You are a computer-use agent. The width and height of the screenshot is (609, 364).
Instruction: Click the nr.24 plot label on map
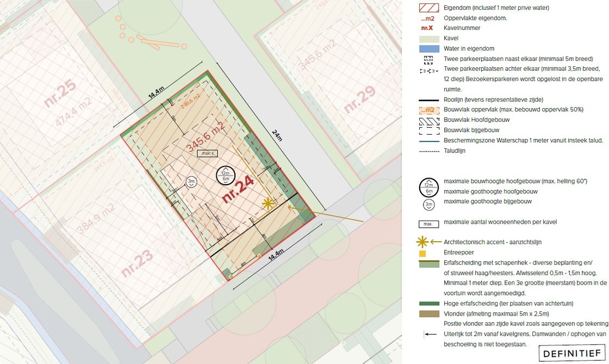[238, 191]
